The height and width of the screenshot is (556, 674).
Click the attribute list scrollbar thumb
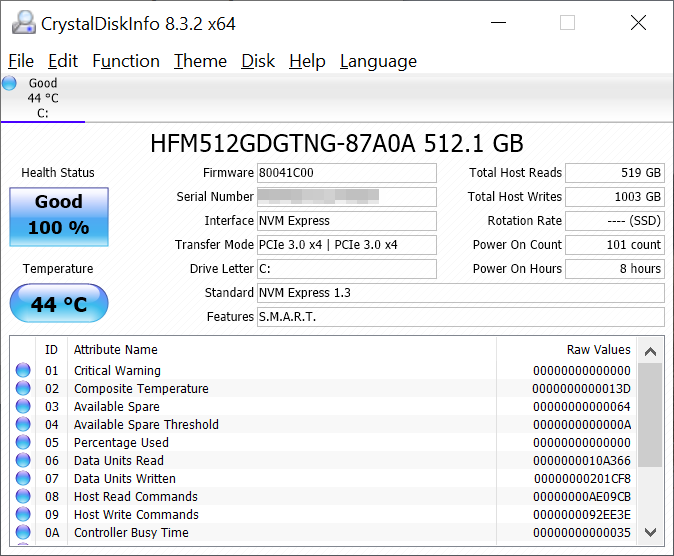[x=650, y=415]
